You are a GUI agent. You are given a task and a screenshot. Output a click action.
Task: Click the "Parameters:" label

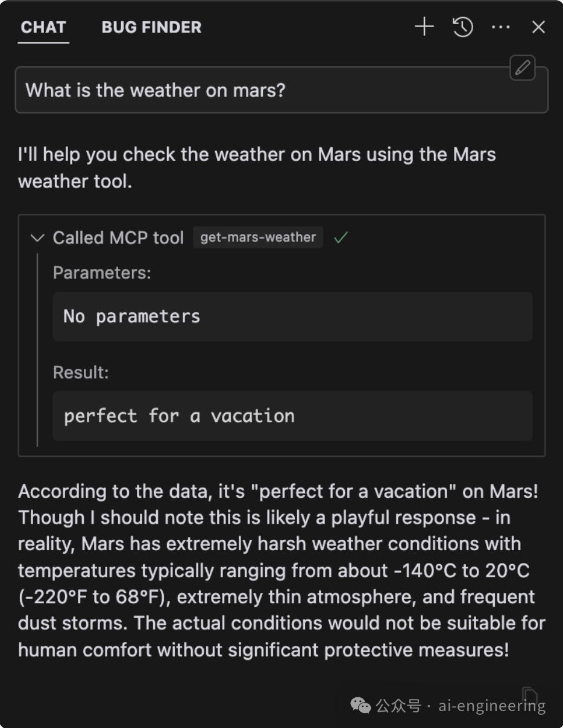[102, 273]
